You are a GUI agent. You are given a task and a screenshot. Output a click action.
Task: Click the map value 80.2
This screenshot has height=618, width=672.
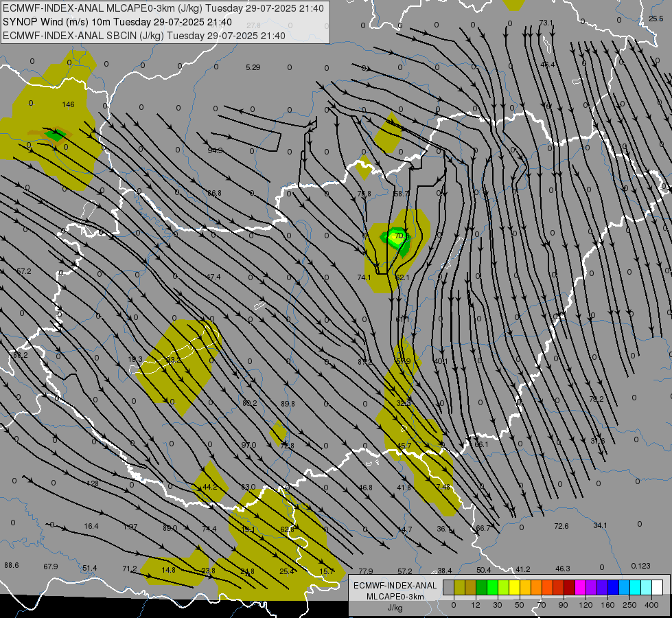249,403
